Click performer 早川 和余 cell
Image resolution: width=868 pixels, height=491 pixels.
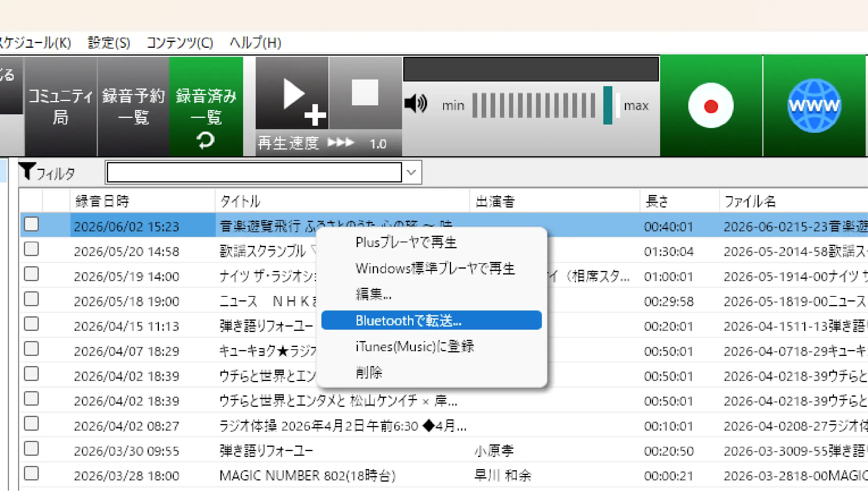[x=503, y=476]
